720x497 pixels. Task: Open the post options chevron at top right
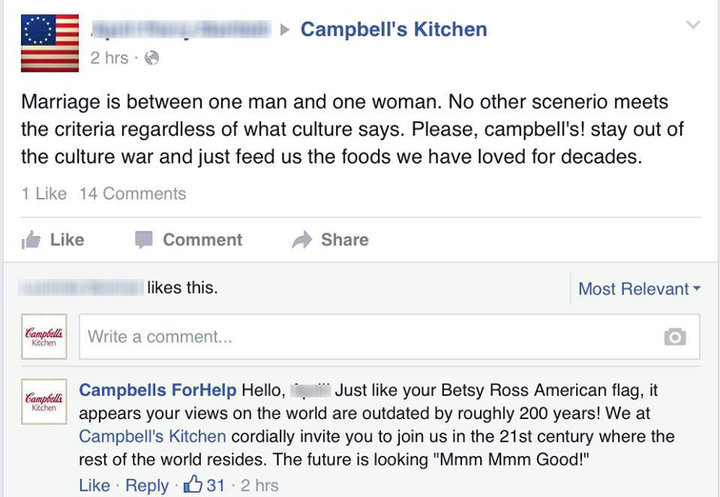pyautogui.click(x=693, y=26)
